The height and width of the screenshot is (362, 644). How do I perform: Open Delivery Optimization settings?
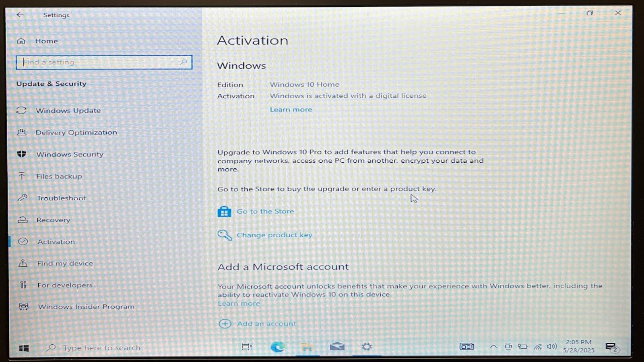coord(76,132)
